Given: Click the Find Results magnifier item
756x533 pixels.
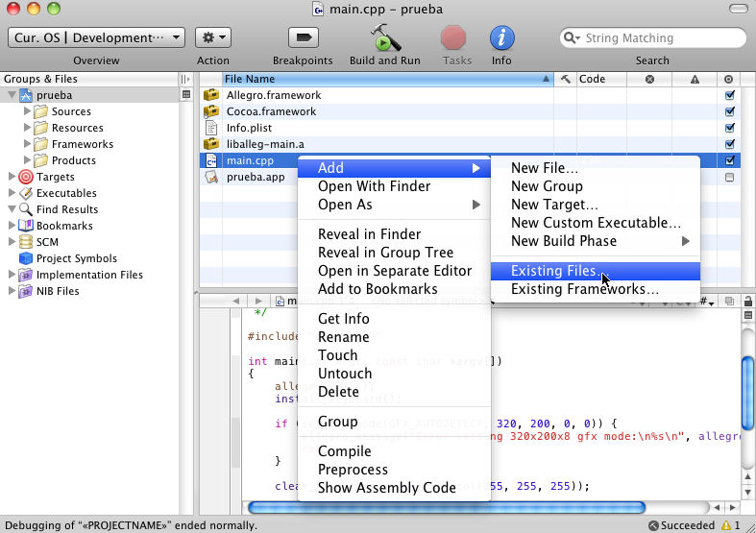Looking at the screenshot, I should click(x=66, y=209).
